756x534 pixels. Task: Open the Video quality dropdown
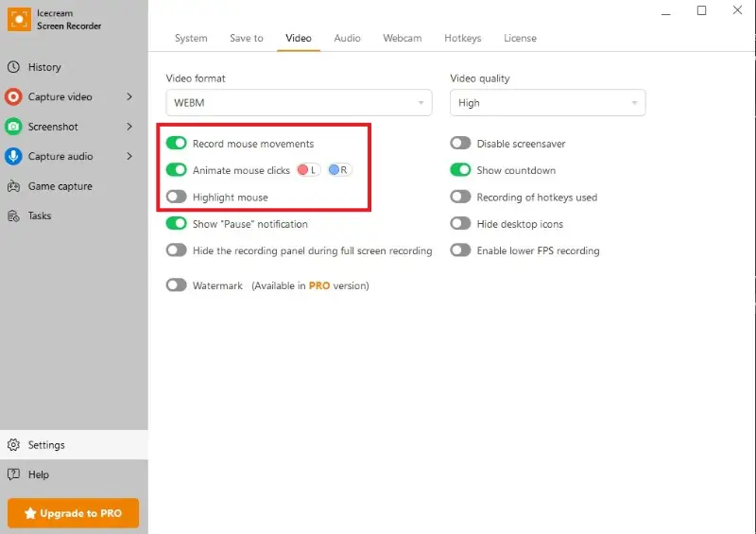[547, 103]
